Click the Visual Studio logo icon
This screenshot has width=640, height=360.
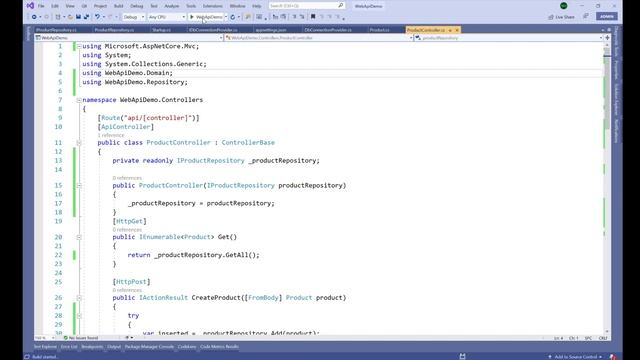(x=30, y=6)
